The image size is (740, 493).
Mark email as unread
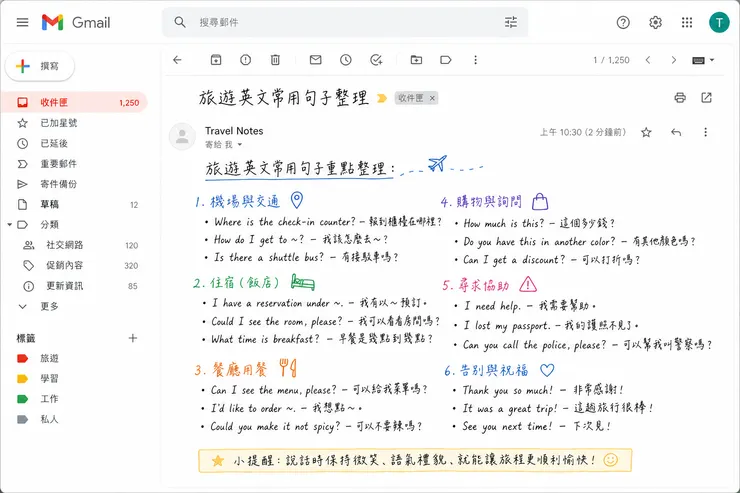[316, 60]
